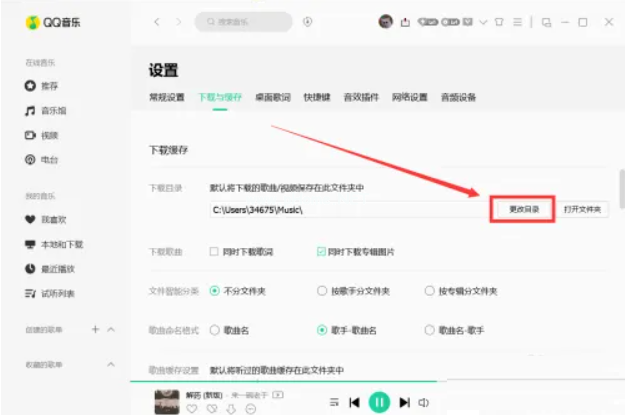Select 歌曲名-歌手 naming format
This screenshot has width=625, height=415.
coord(429,328)
